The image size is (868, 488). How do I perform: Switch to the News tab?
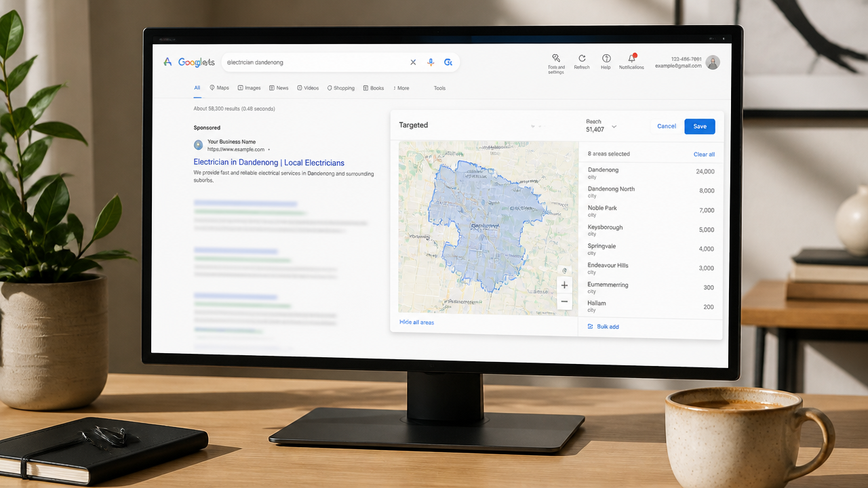click(279, 88)
